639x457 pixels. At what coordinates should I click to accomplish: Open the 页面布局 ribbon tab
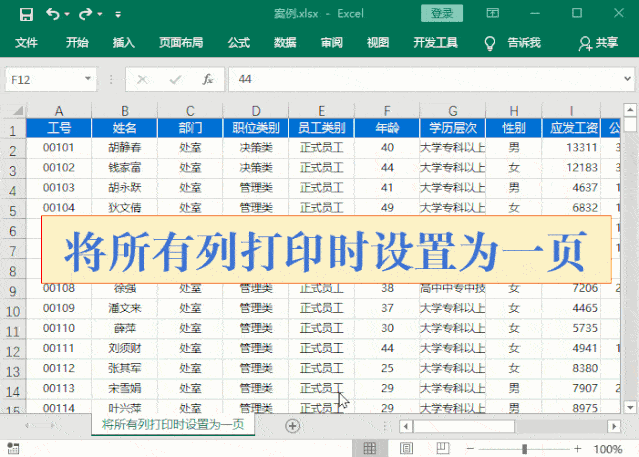click(180, 43)
